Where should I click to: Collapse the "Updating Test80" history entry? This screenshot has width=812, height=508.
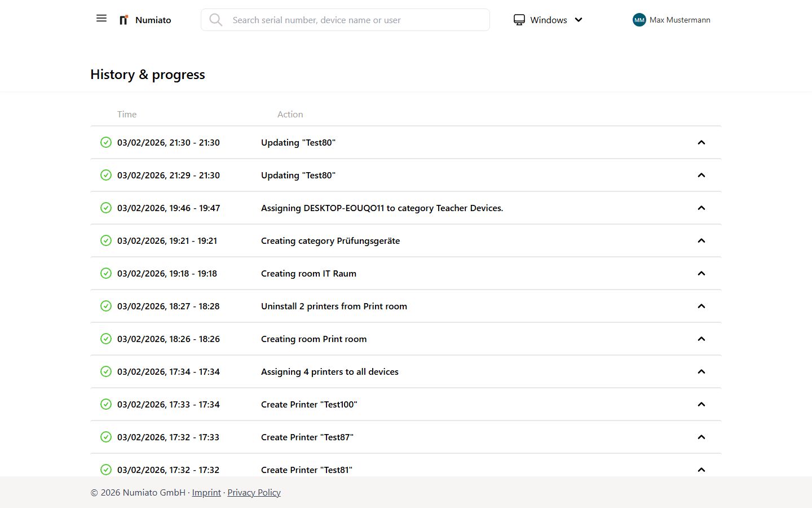701,142
